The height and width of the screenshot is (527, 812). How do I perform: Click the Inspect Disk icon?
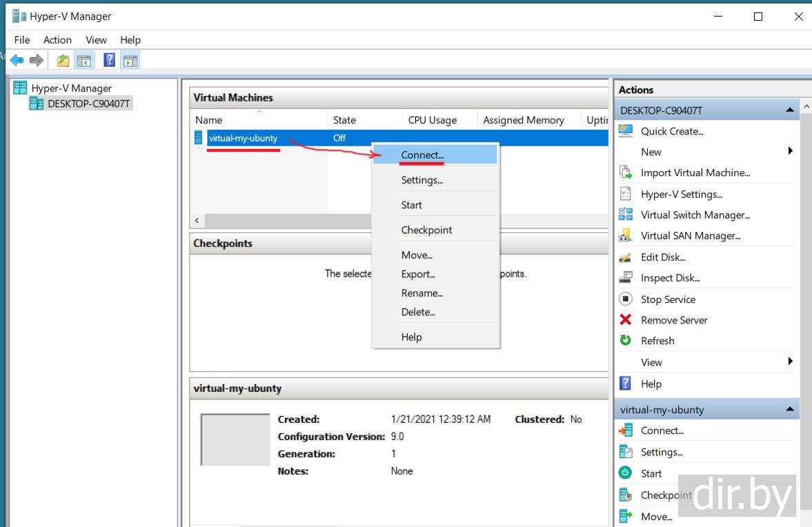click(x=626, y=278)
